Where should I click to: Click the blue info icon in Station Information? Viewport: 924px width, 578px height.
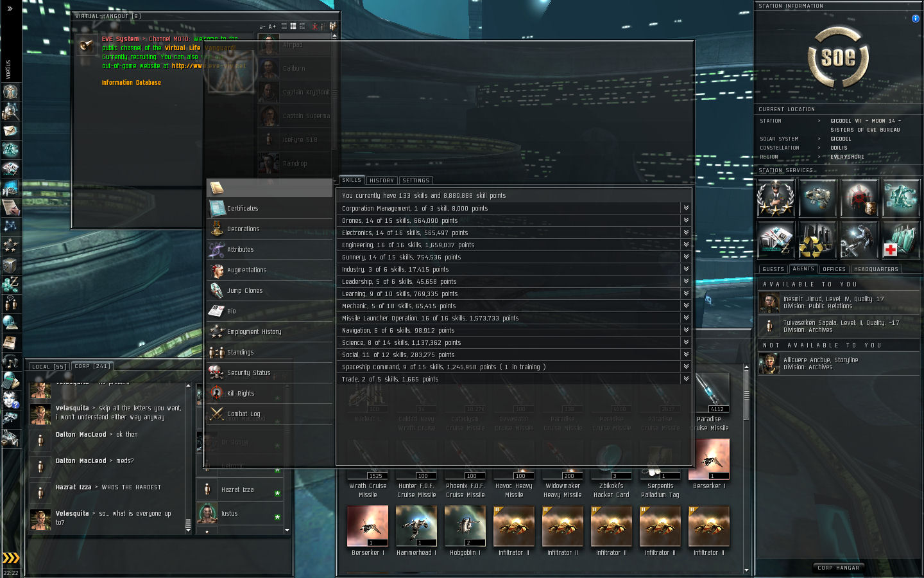tap(916, 19)
